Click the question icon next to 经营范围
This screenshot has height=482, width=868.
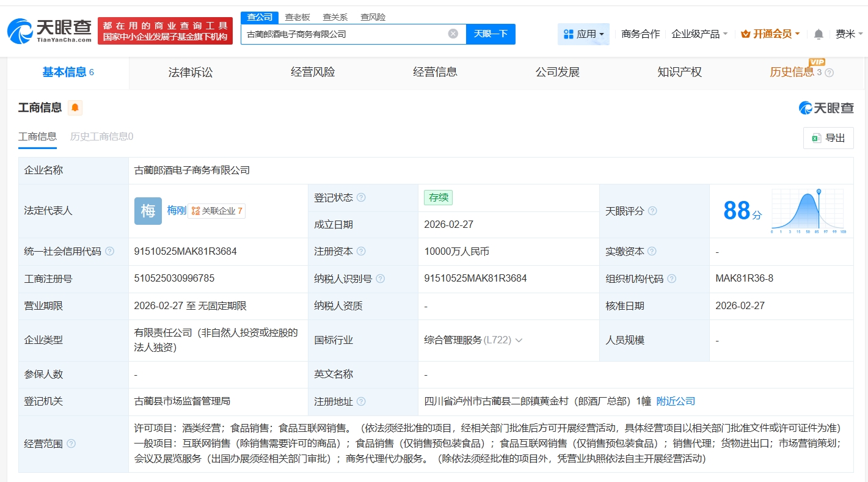pos(71,444)
